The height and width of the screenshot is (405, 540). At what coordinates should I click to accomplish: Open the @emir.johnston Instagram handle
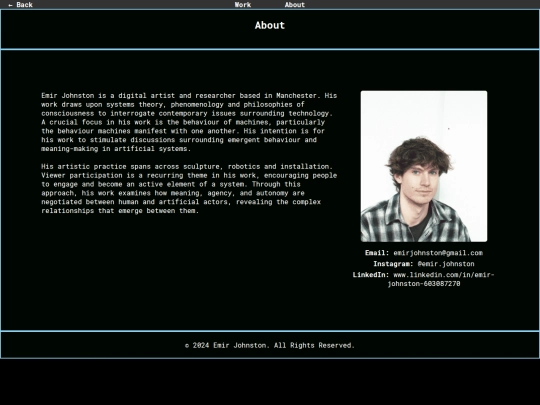tap(446, 264)
